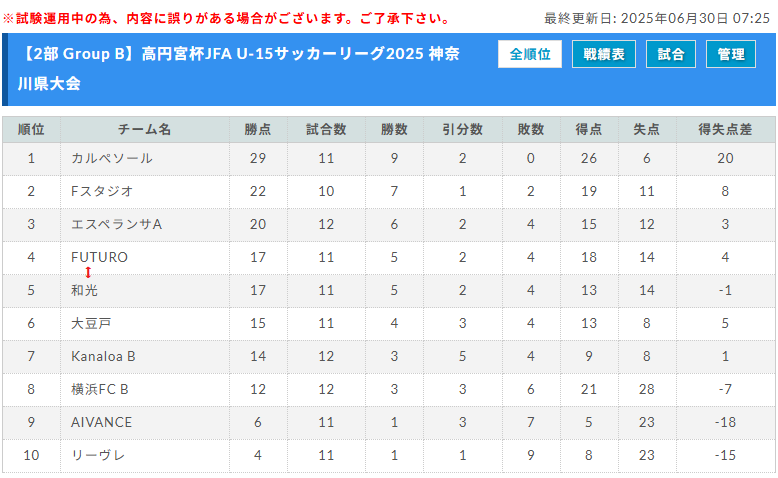Click the 和光 team name

click(85, 290)
